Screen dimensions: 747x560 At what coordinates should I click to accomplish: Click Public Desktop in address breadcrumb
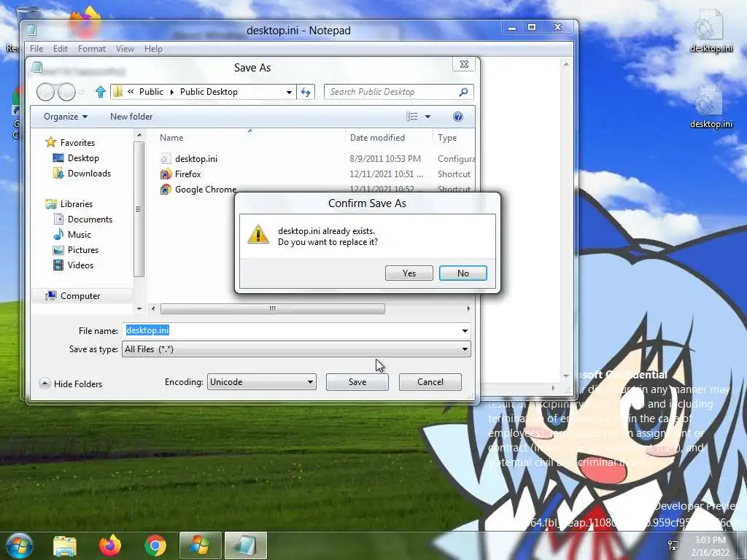click(x=209, y=92)
